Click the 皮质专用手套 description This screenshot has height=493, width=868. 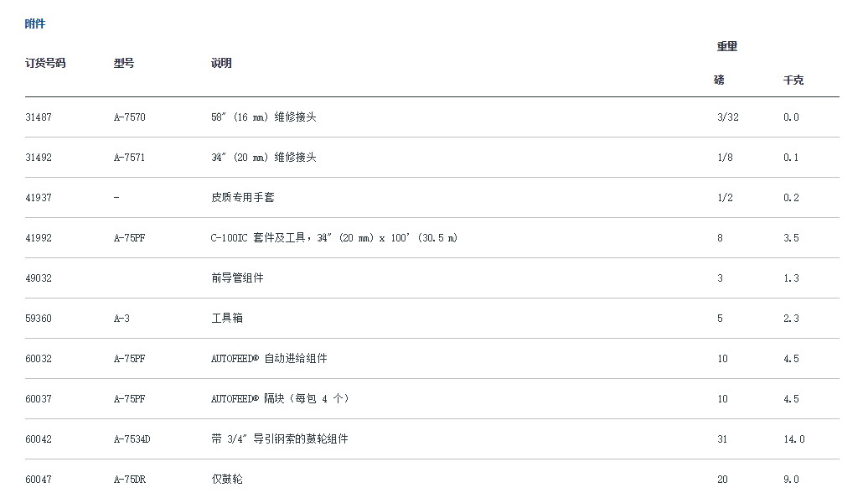pyautogui.click(x=243, y=198)
